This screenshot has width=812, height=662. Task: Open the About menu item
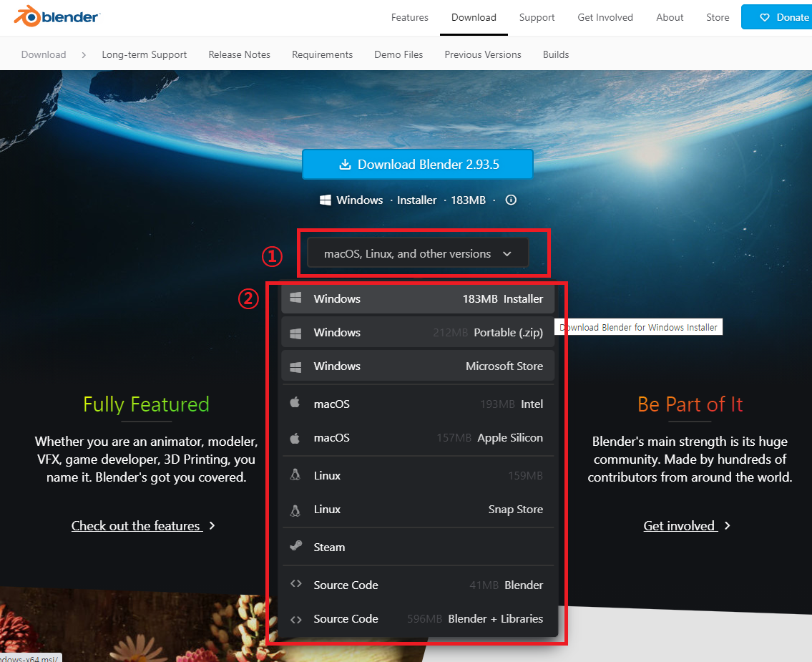669,18
